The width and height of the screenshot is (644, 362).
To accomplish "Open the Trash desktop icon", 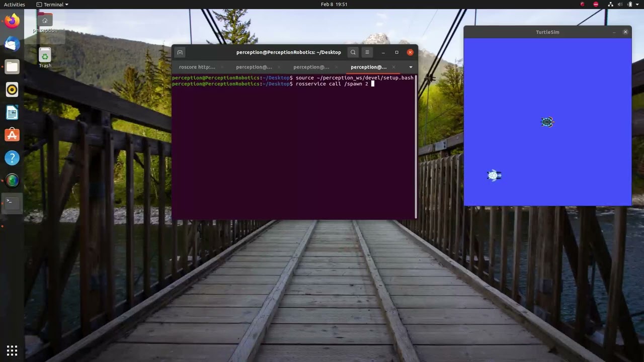I will 45,57.
